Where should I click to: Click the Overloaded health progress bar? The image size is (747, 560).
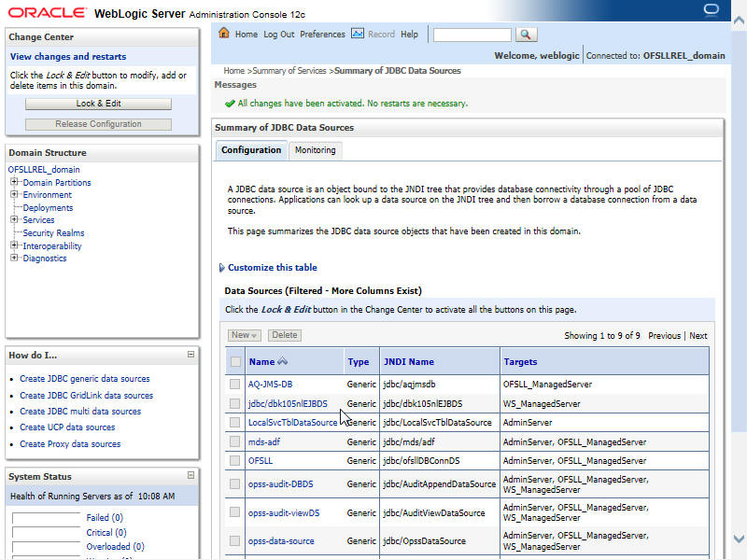pyautogui.click(x=46, y=547)
